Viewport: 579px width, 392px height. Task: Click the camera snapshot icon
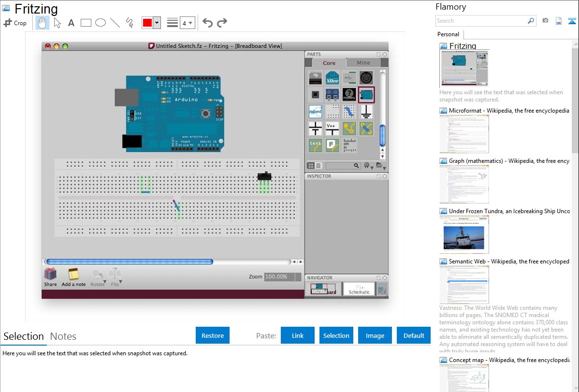tap(545, 21)
